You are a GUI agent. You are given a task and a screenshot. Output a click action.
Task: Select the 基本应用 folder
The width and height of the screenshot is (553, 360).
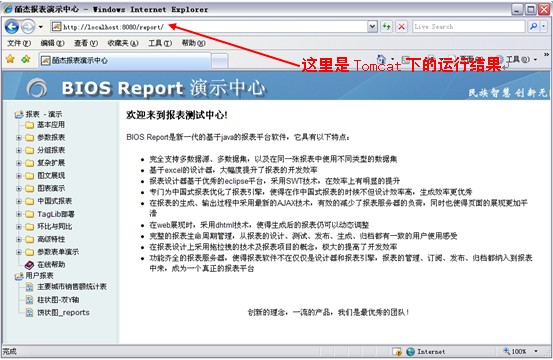pos(51,124)
